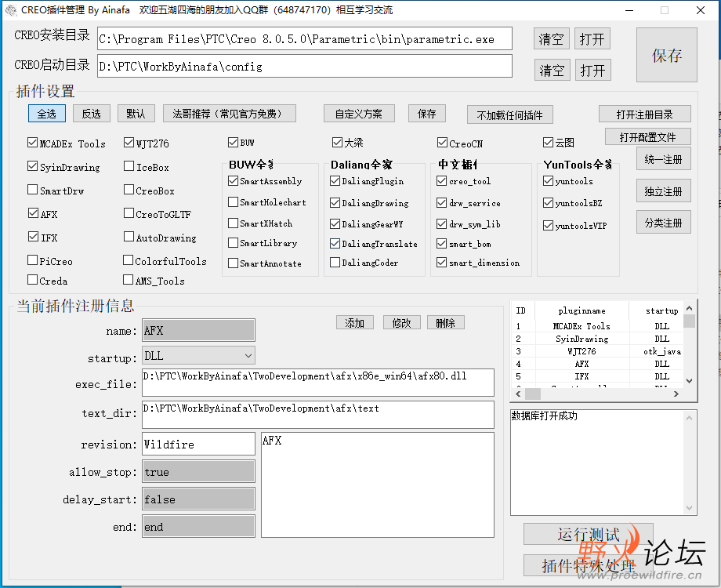
Task: Enable the DaliangCoder checkbox
Action: click(x=335, y=263)
